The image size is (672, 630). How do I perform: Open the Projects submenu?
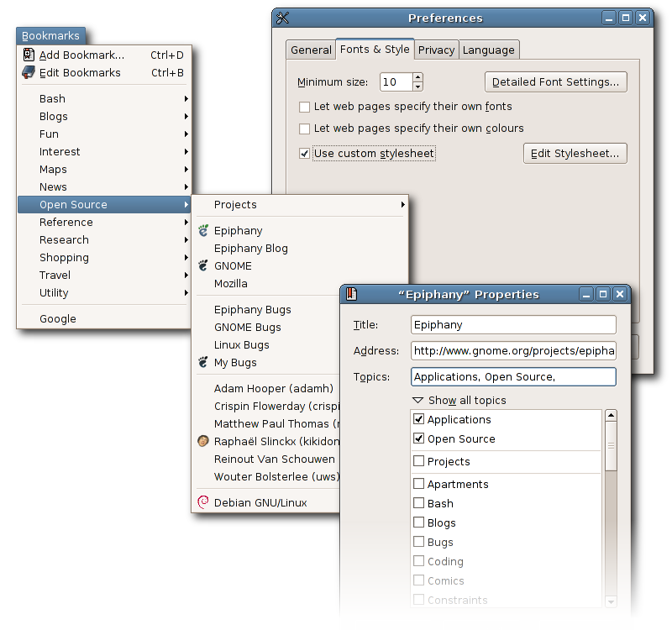[x=300, y=204]
